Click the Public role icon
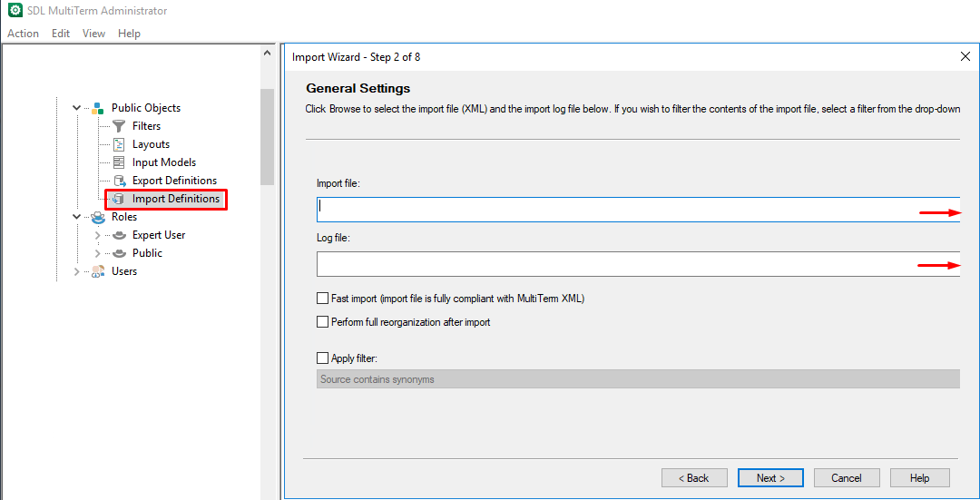This screenshot has width=980, height=500. pos(119,253)
